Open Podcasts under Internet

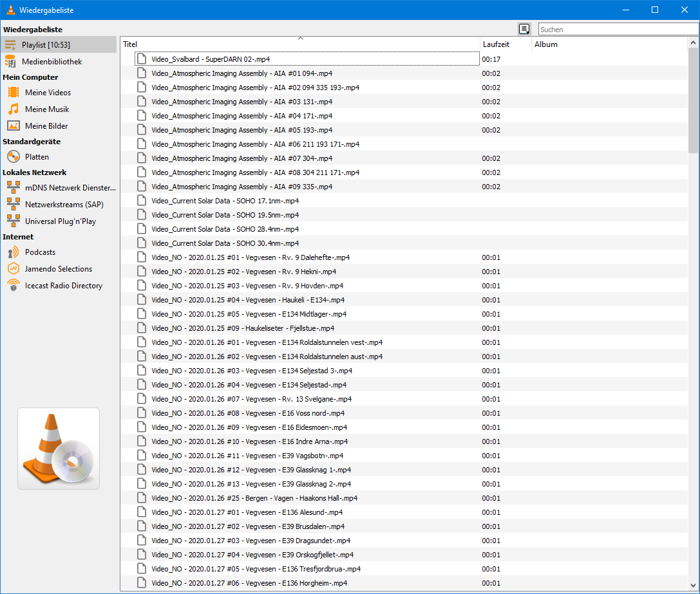click(x=40, y=252)
